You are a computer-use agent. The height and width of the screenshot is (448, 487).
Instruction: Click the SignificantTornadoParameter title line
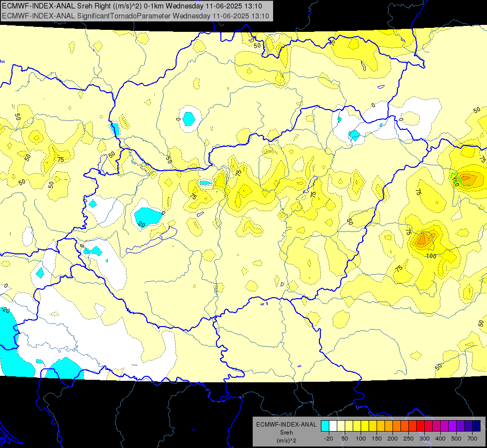[135, 16]
